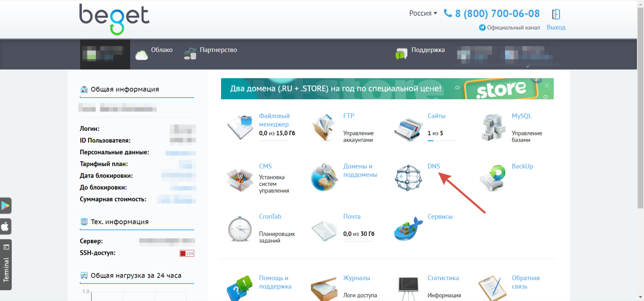Click the Управление аккаунтами FTP text
Viewport: 644px width, 301px height.
358,137
